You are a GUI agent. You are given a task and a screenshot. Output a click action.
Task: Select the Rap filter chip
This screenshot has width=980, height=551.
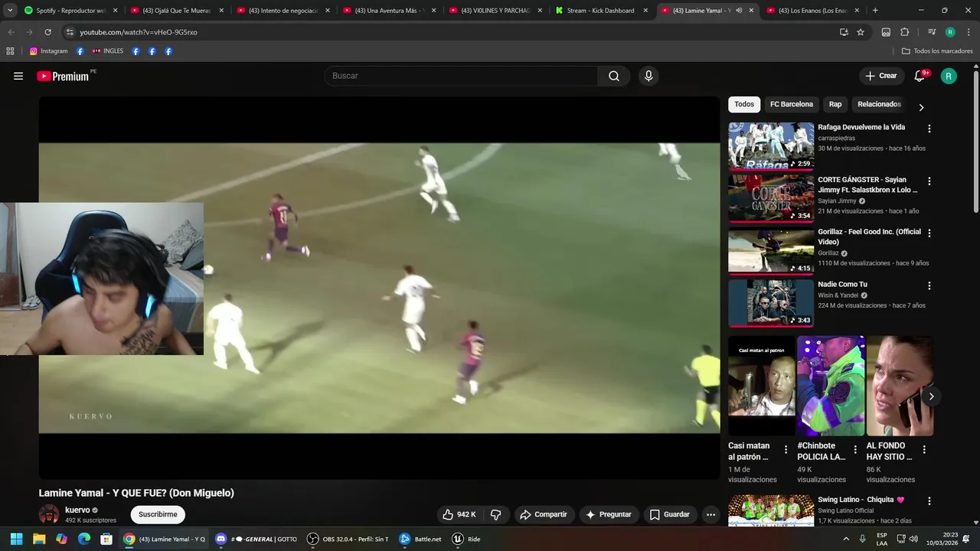coord(835,104)
